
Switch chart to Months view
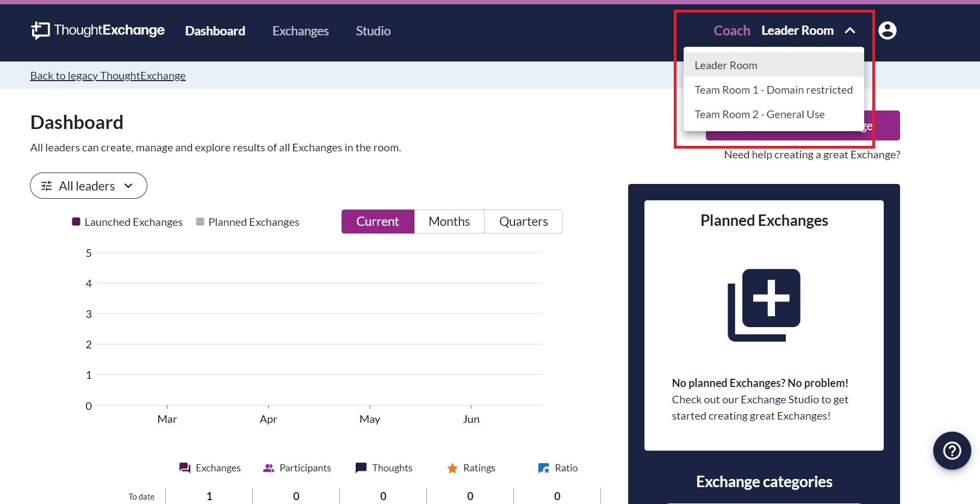(449, 222)
